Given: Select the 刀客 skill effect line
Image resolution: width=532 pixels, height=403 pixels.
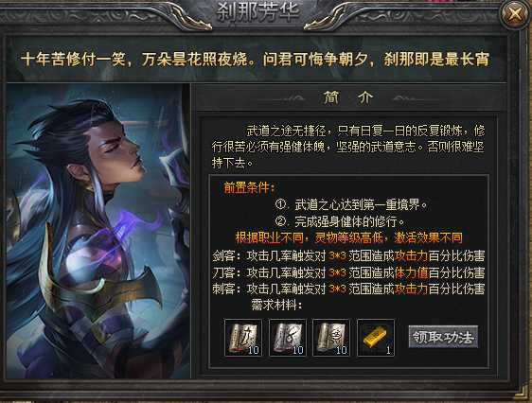Looking at the screenshot, I should point(348,272).
